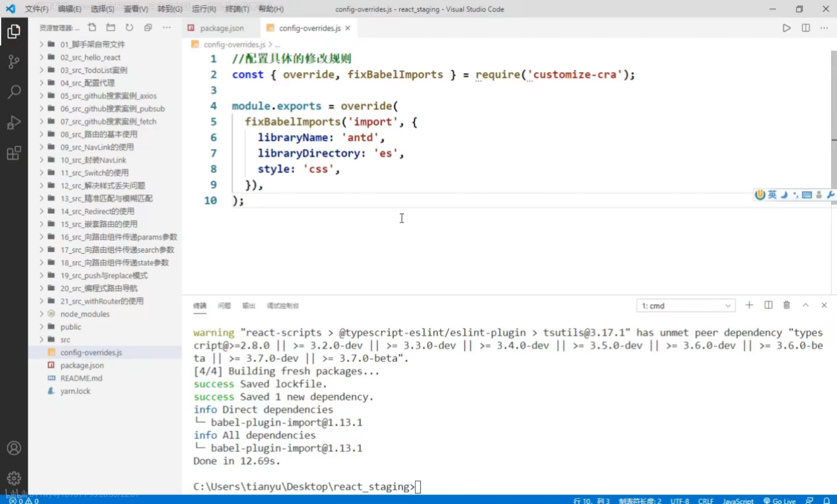837x504 pixels.
Task: Open the Extensions view
Action: point(13,153)
